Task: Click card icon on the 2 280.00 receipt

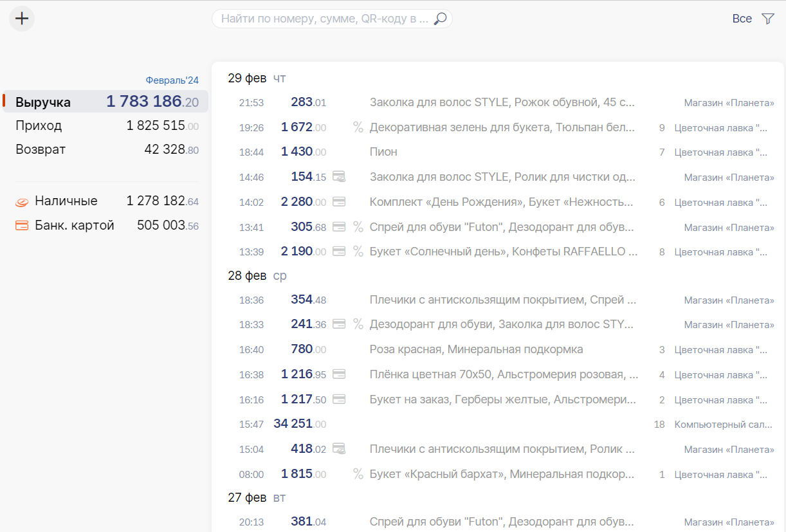Action: [339, 202]
